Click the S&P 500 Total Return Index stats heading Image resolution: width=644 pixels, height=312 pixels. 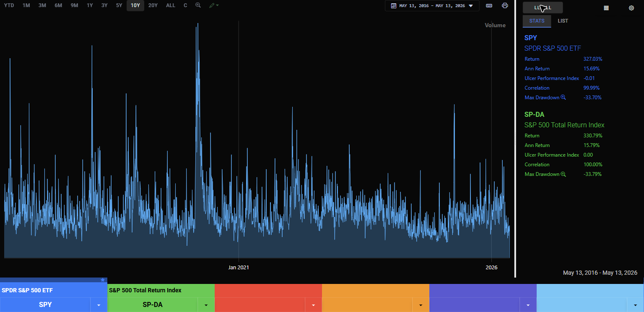pyautogui.click(x=564, y=125)
